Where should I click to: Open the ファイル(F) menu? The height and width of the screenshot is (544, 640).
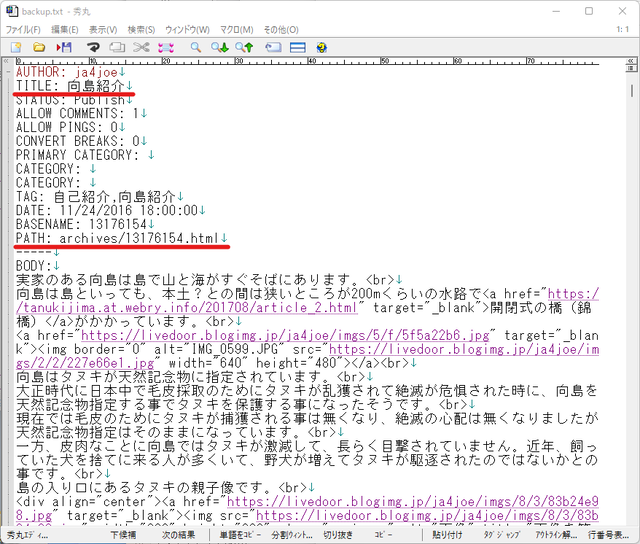click(23, 30)
